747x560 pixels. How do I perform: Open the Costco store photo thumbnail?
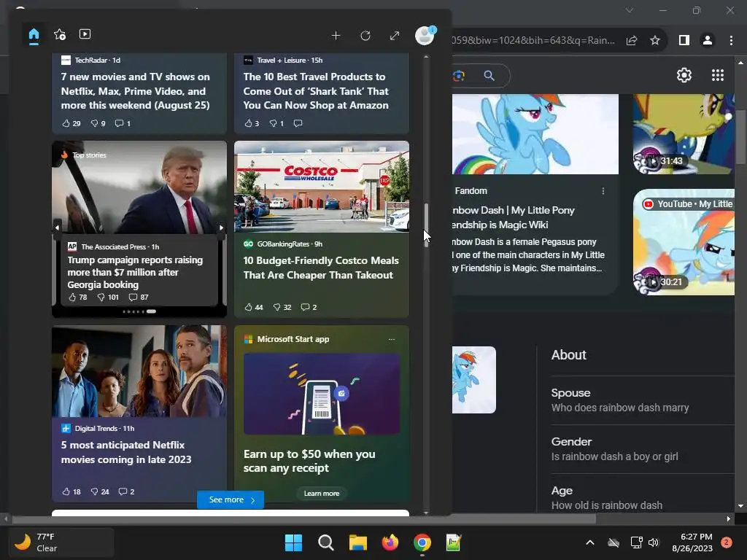(x=322, y=187)
